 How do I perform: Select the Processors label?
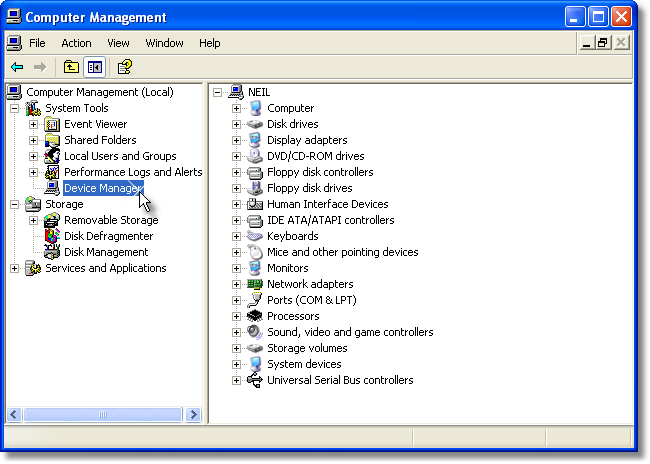click(293, 316)
